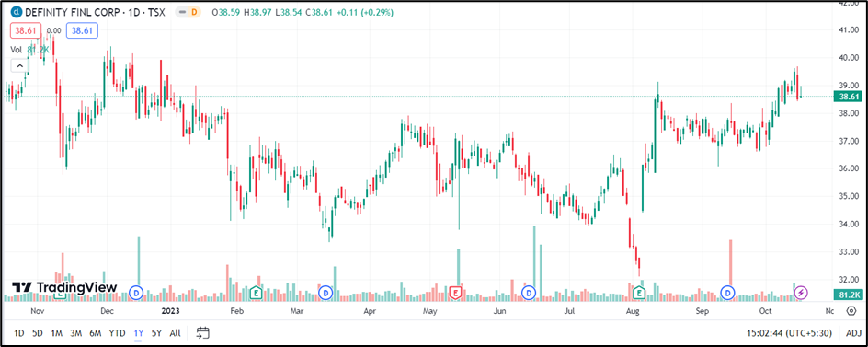Click the L38.54 low value in header
The image size is (868, 347).
click(x=288, y=12)
